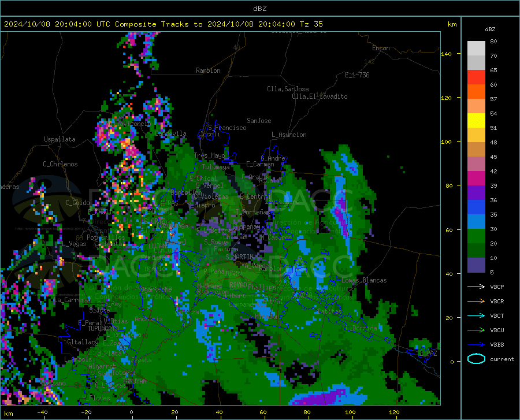Select the bright yellow 51-54 dBZ swatch
The height and width of the screenshot is (420, 520).
click(x=476, y=121)
